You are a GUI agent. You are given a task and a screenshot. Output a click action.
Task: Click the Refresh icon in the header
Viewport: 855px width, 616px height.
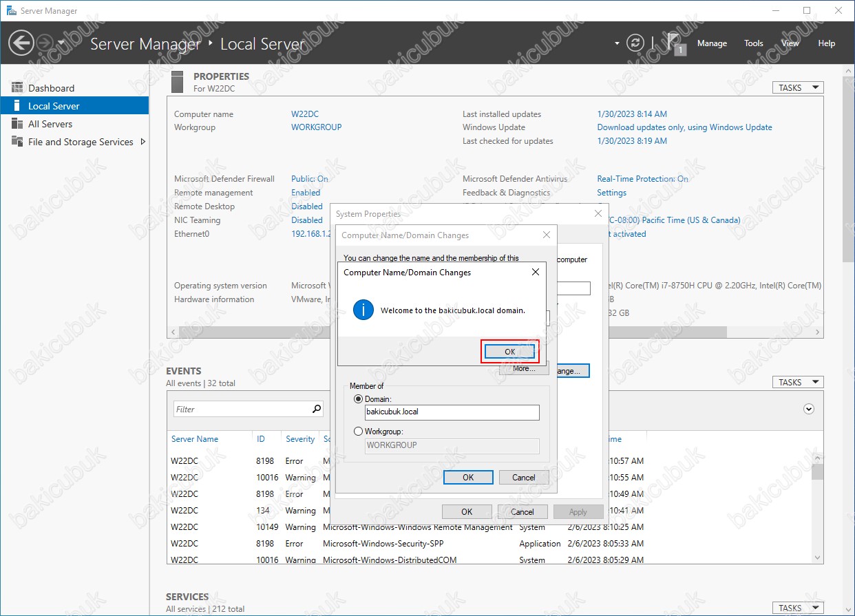(x=635, y=43)
